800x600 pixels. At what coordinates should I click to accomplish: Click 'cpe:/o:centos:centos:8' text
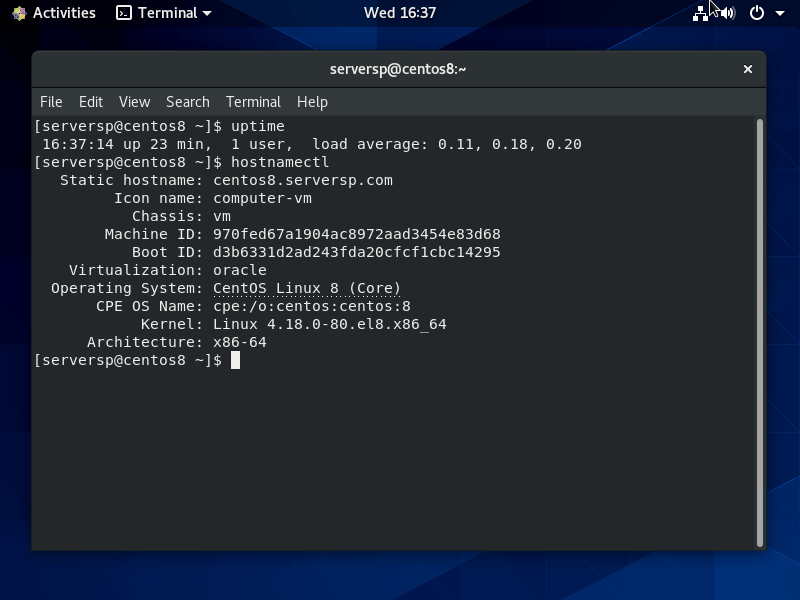312,306
